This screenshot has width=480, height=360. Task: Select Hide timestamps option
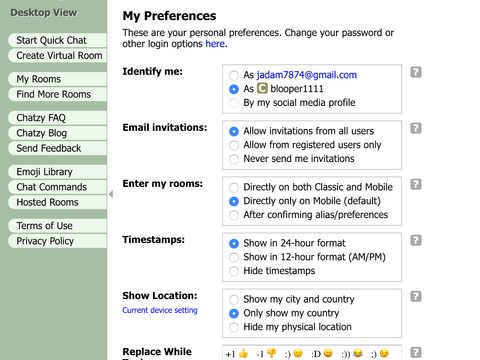(234, 271)
